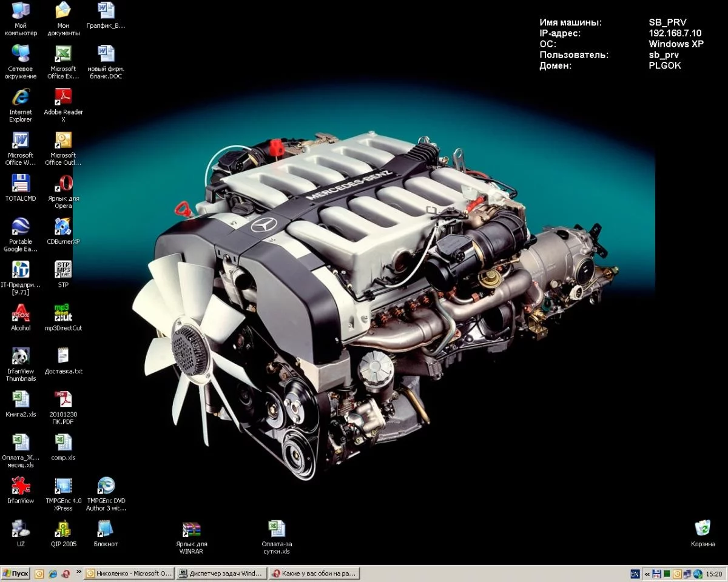Select the WinRAR shortcut icon
Image resolution: width=728 pixels, height=582 pixels.
[x=191, y=529]
